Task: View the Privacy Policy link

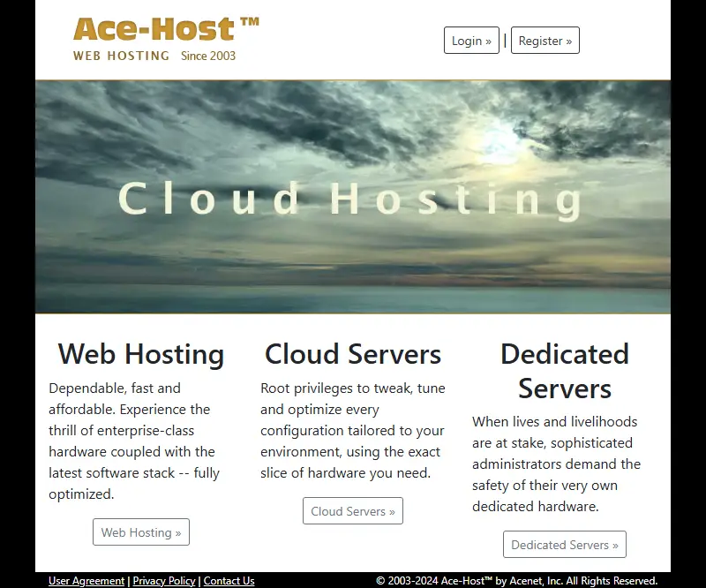Action: click(164, 581)
